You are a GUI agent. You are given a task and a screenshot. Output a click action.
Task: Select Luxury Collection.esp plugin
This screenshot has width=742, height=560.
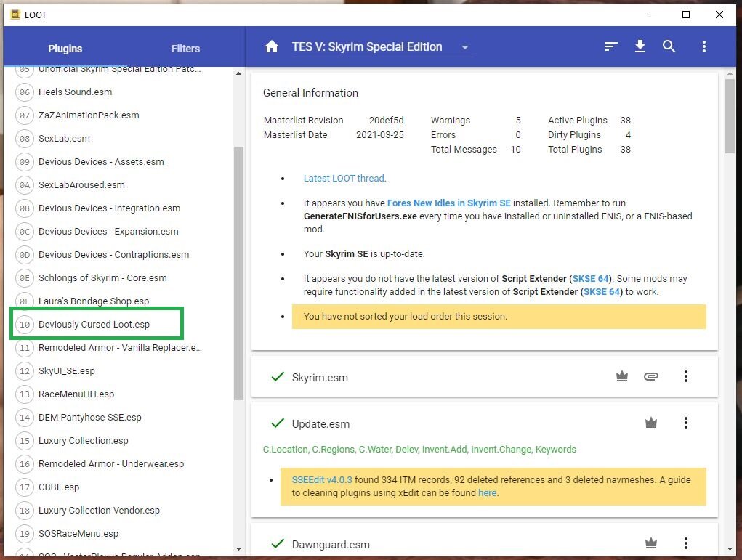[84, 440]
